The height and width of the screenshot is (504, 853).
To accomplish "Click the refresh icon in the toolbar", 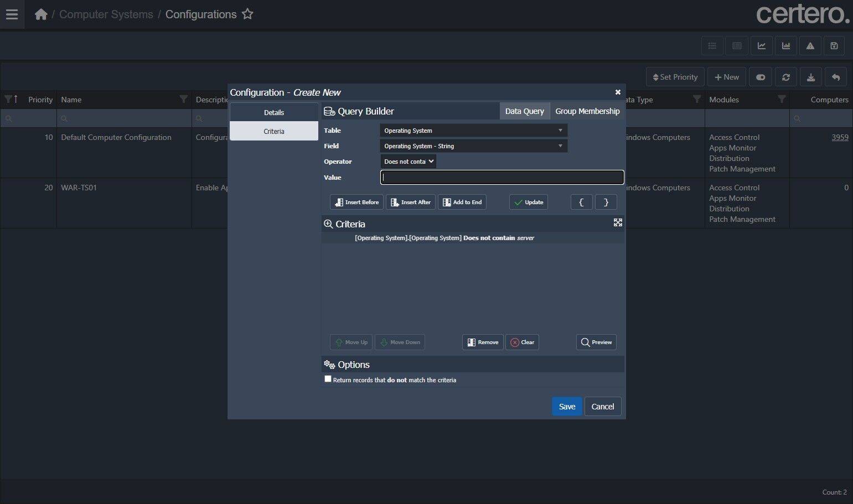I will pyautogui.click(x=785, y=77).
